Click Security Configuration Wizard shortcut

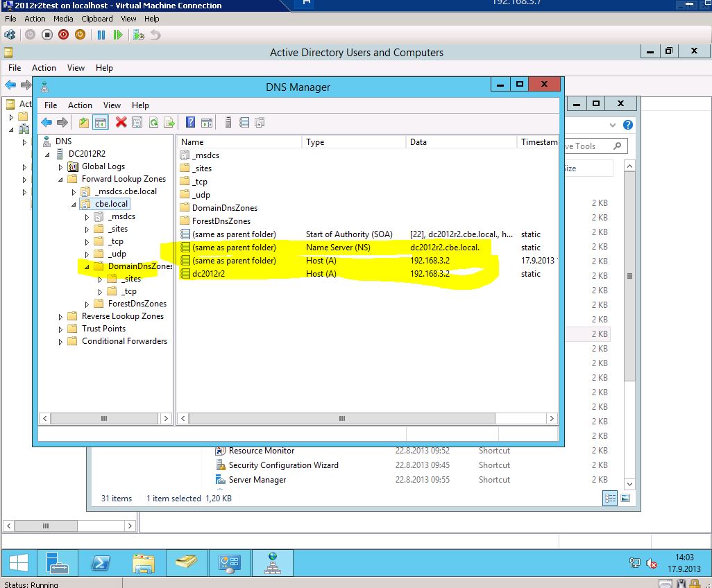click(x=283, y=465)
